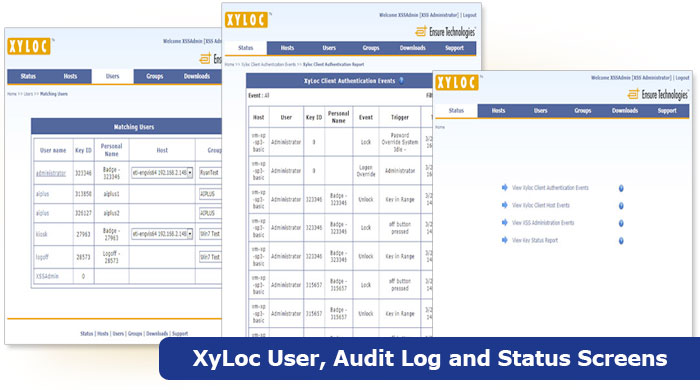
Task: Click Ensure Technologies logo in Audit Log window
Action: [446, 32]
